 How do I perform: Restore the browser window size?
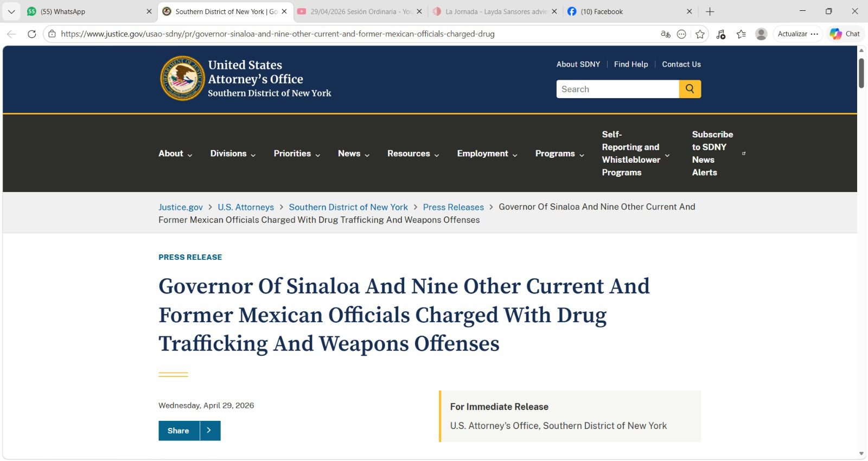point(828,11)
